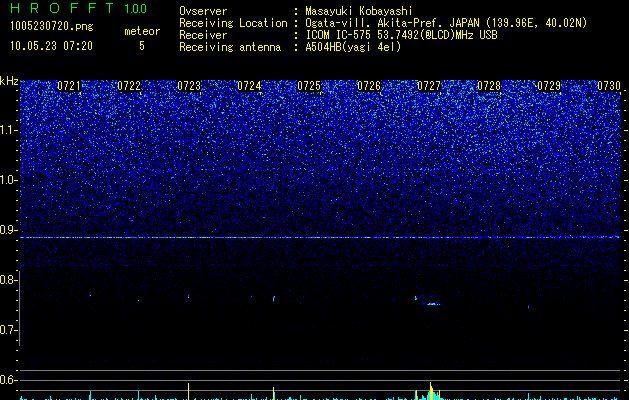Click the horizontal carrier line at 0.89 kHz
This screenshot has height=400, width=629.
tap(320, 238)
